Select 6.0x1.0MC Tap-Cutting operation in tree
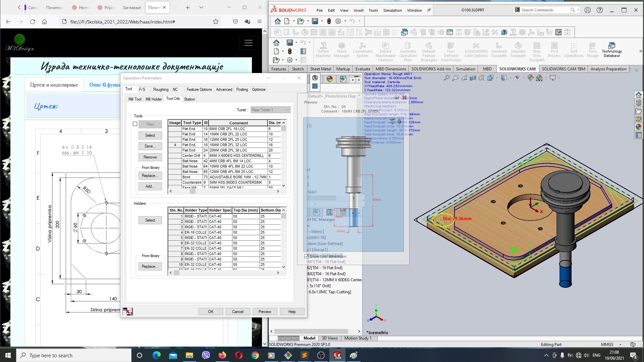Viewport: 644px width, 362px height. click(330, 292)
